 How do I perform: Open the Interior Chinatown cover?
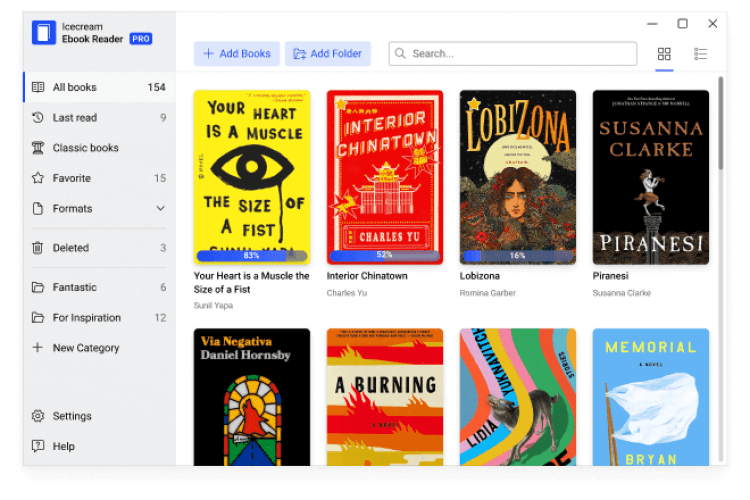[385, 177]
